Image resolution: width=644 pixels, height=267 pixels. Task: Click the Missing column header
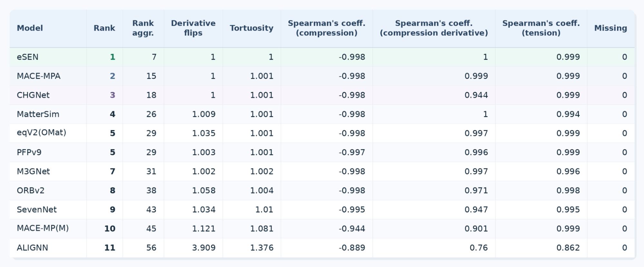tap(611, 28)
